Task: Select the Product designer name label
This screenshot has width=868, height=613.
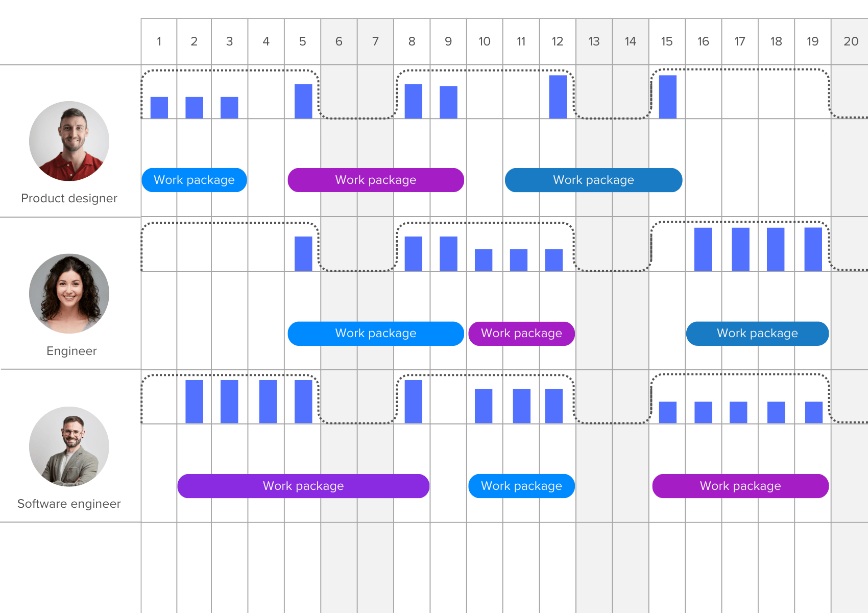Action: [69, 198]
